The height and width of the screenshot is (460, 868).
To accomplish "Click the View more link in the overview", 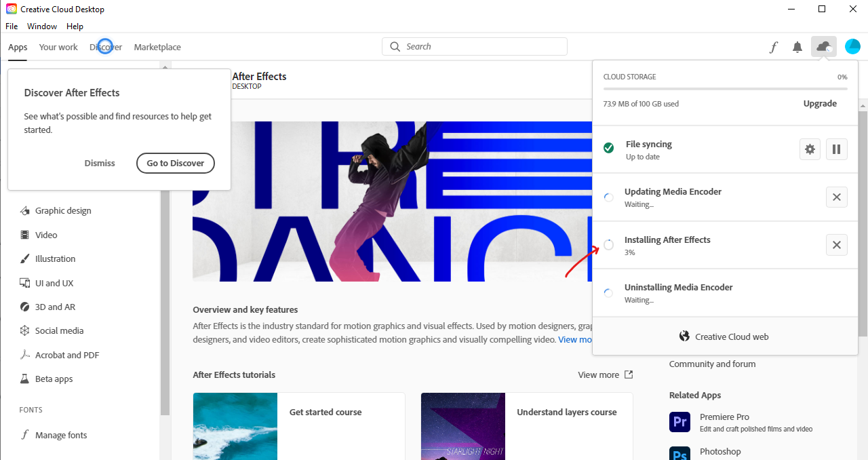I will 575,339.
